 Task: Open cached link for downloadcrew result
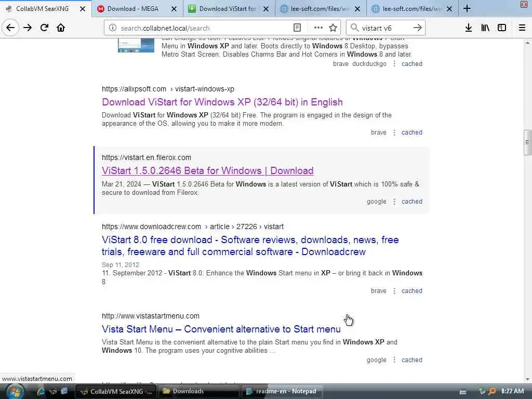pos(412,291)
